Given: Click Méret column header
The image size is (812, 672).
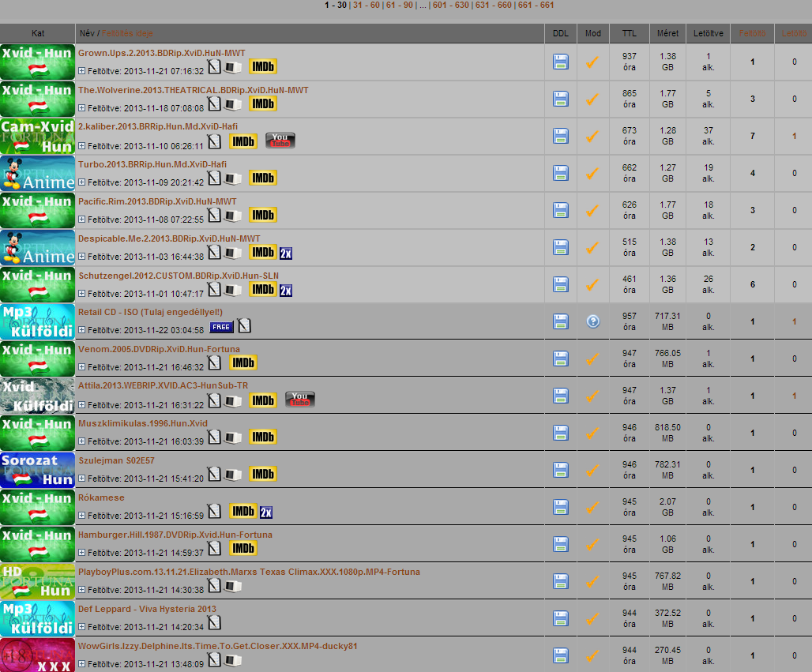Looking at the screenshot, I should point(667,34).
